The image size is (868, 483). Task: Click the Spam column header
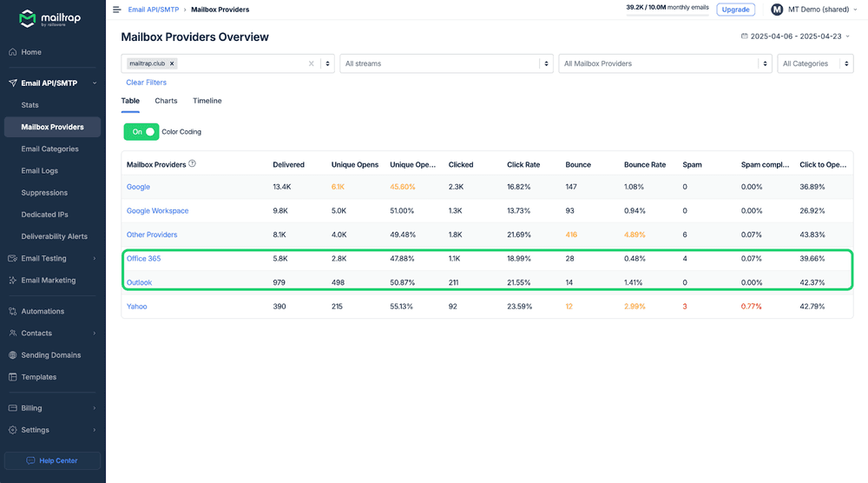pos(692,164)
